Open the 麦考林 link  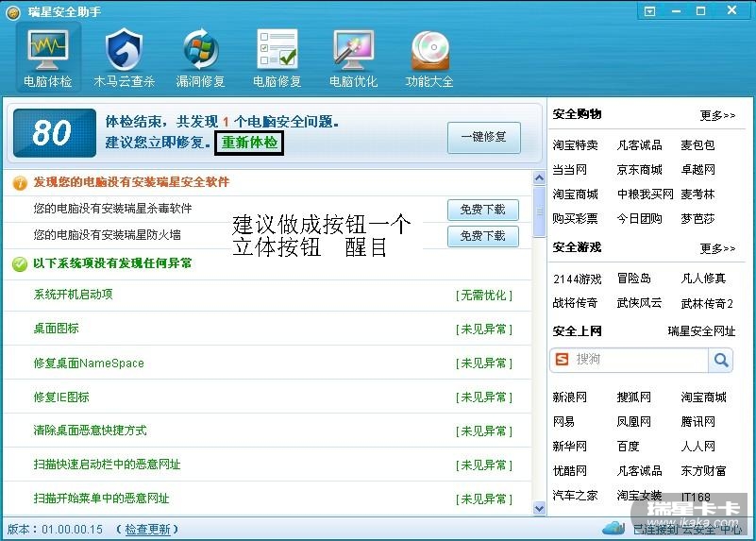[x=697, y=194]
